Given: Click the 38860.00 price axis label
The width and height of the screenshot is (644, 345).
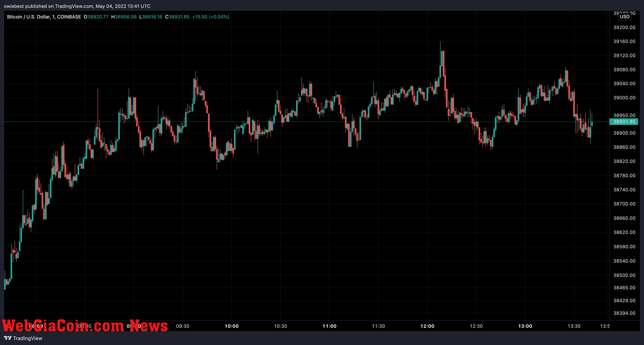Looking at the screenshot, I should [x=624, y=147].
